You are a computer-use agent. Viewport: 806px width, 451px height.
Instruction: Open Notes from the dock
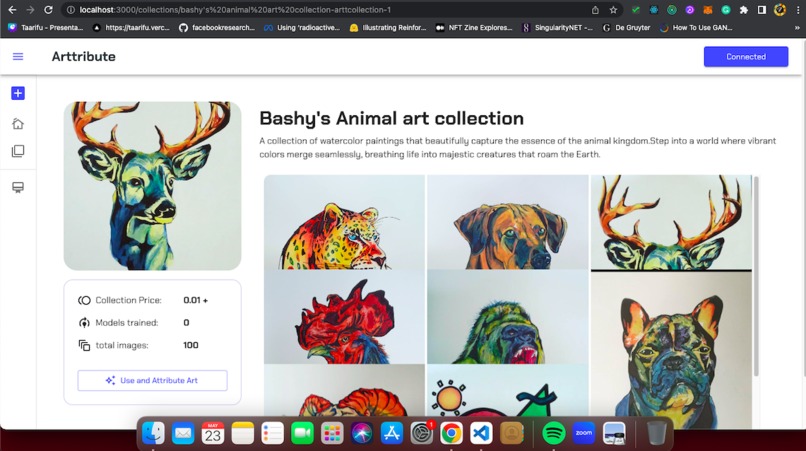point(243,433)
